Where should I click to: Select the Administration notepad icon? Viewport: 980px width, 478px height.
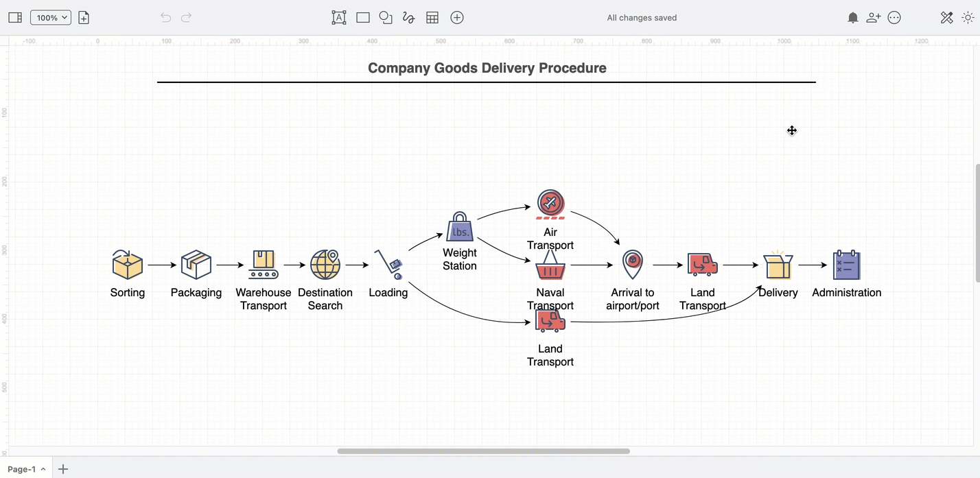(x=847, y=264)
